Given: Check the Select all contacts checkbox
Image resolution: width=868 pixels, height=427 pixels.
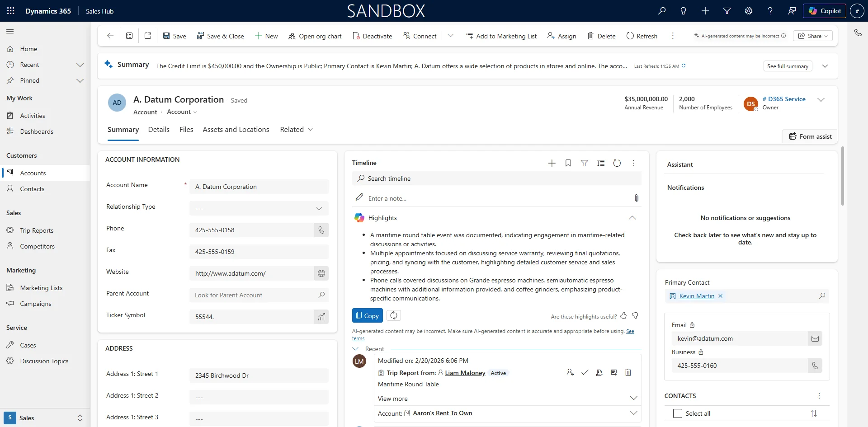Looking at the screenshot, I should pos(677,413).
